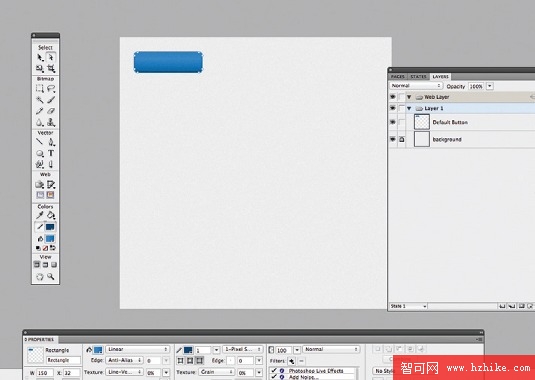Open the State 1 dropdown
535x380 pixels.
tap(408, 306)
